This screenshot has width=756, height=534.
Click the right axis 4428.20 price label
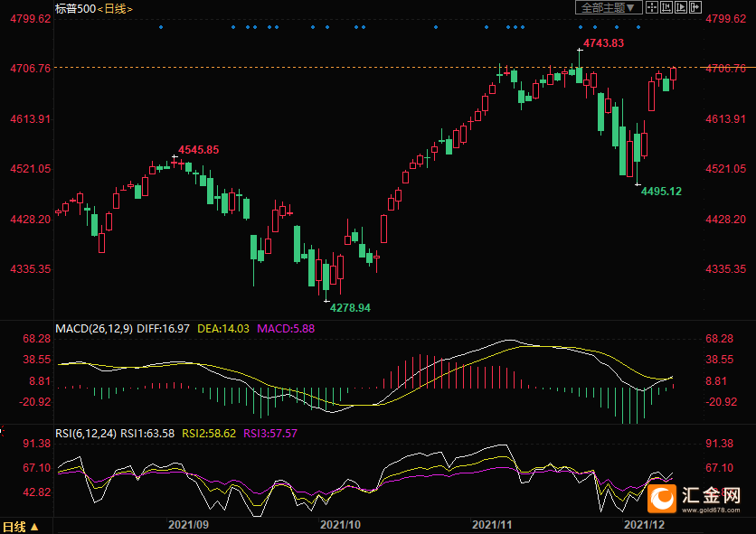pyautogui.click(x=726, y=220)
